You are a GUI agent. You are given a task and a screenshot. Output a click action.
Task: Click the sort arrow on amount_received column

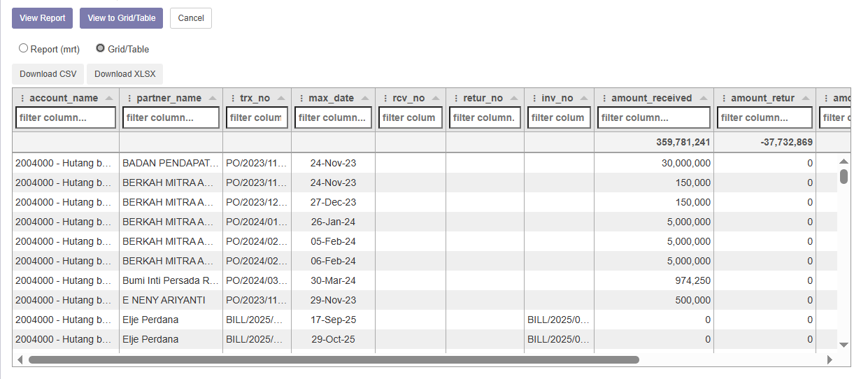click(x=703, y=99)
